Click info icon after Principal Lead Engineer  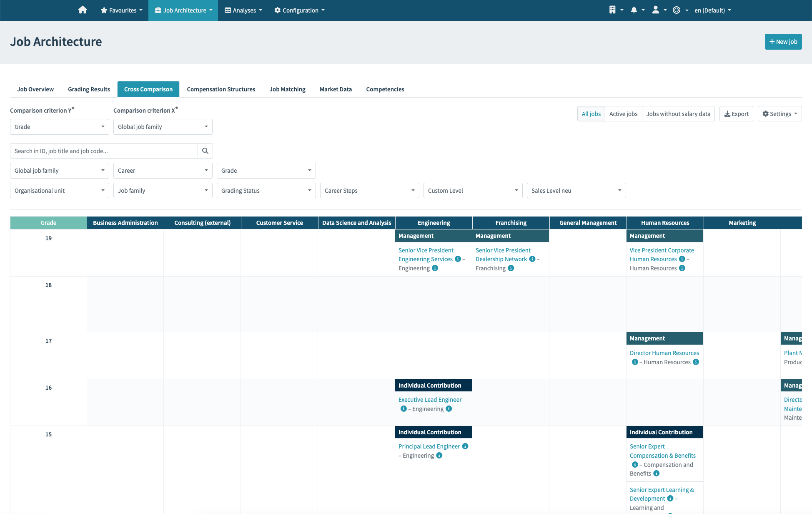(x=465, y=446)
